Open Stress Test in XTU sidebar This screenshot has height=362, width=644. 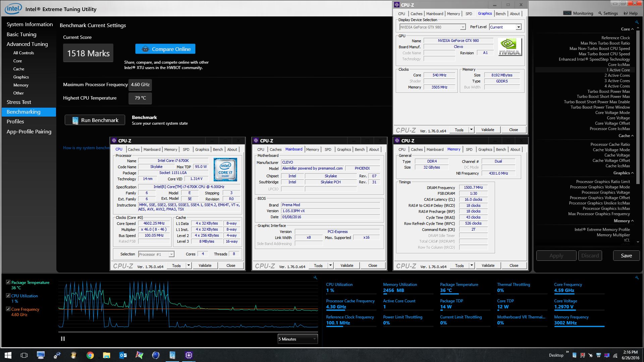[19, 102]
